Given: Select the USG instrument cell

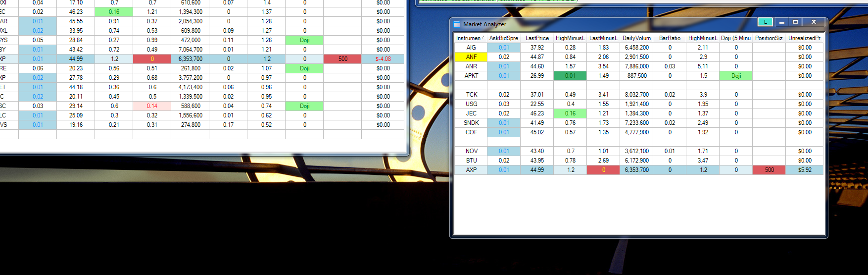Looking at the screenshot, I should 471,104.
